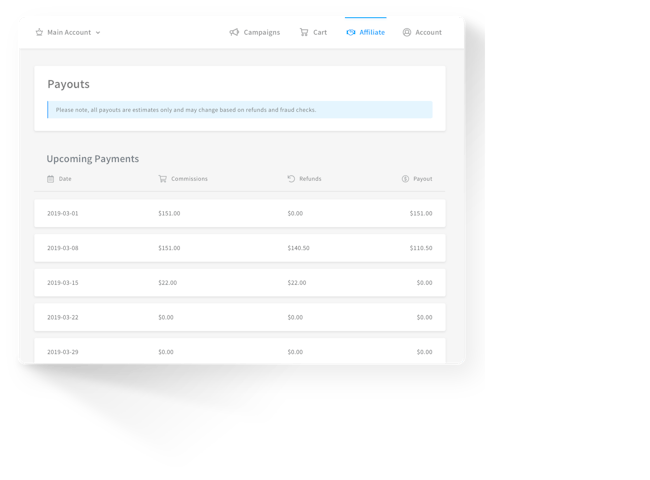This screenshot has height=480, width=650.
Task: Sort by the Date column header
Action: point(65,179)
